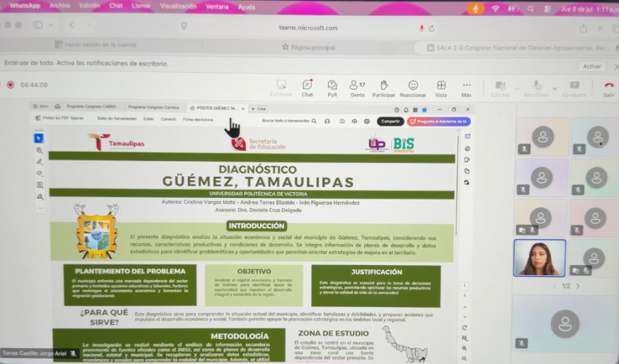Screen dimensions: 619x364
Task: Select the woman's video thumbnail
Action: pyautogui.click(x=539, y=258)
